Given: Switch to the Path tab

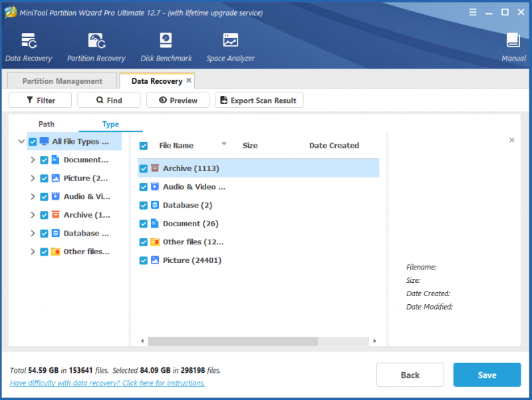Looking at the screenshot, I should coord(47,124).
